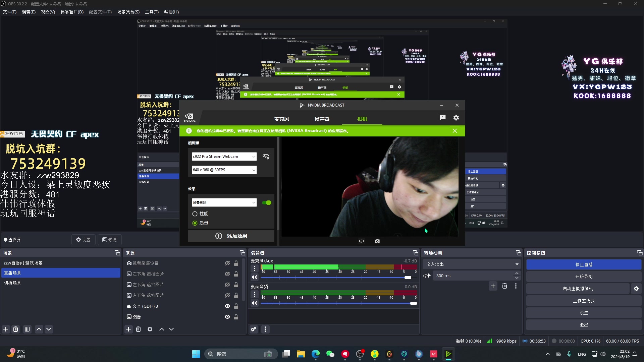Click the 开始录制 button
Image resolution: width=644 pixels, height=362 pixels.
[x=584, y=277]
